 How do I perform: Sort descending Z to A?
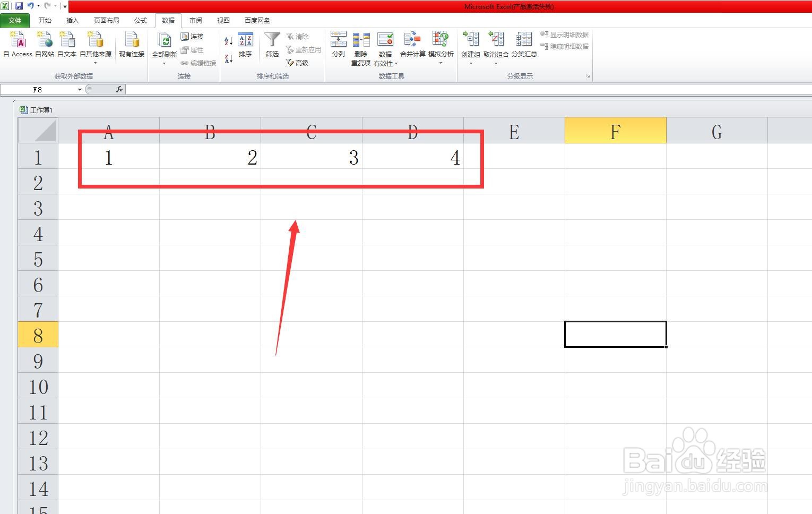pos(229,58)
